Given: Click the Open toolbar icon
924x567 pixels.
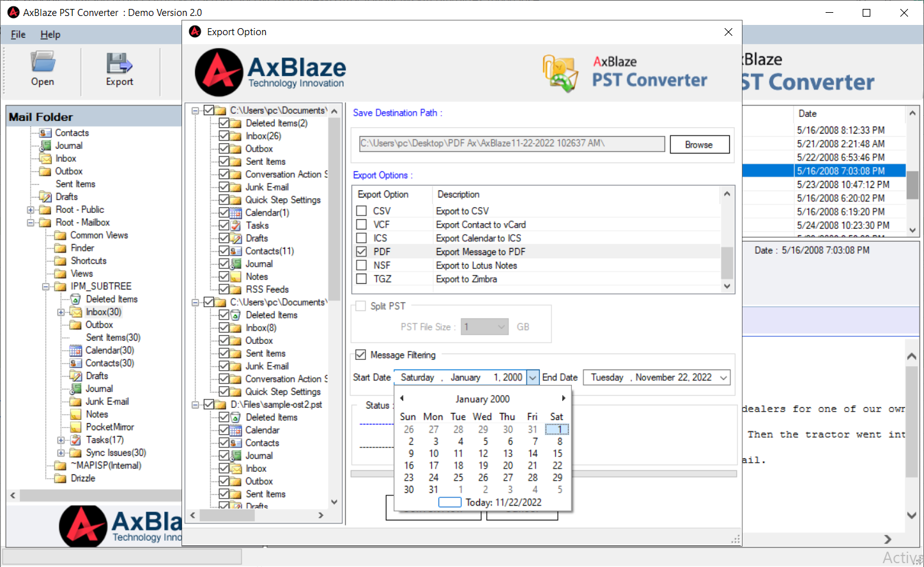Looking at the screenshot, I should pos(43,62).
